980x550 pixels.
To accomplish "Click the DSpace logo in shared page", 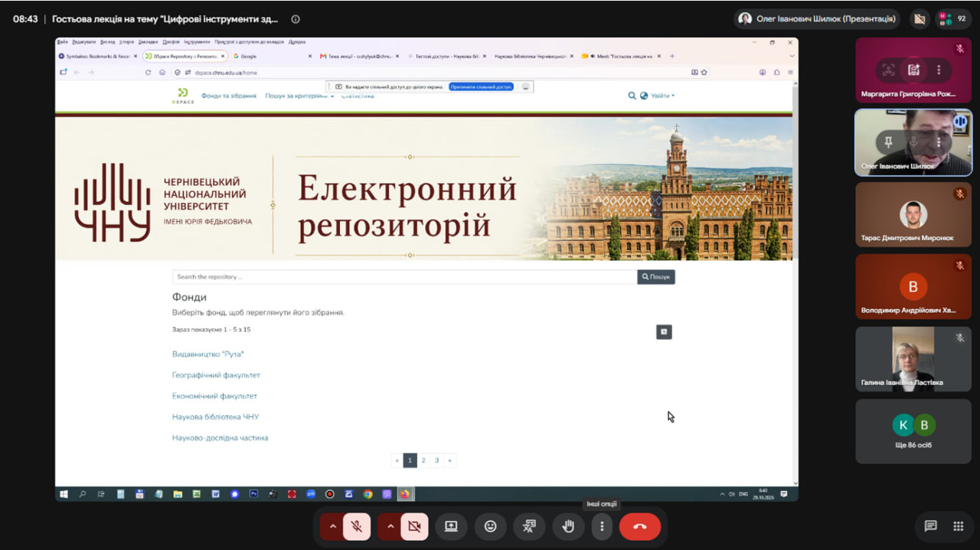I will click(x=183, y=96).
